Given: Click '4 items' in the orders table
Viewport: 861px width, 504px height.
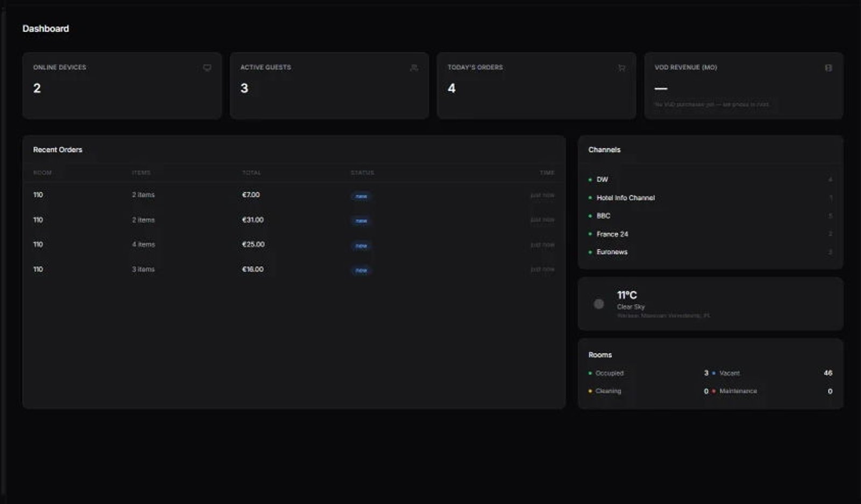Looking at the screenshot, I should (144, 244).
